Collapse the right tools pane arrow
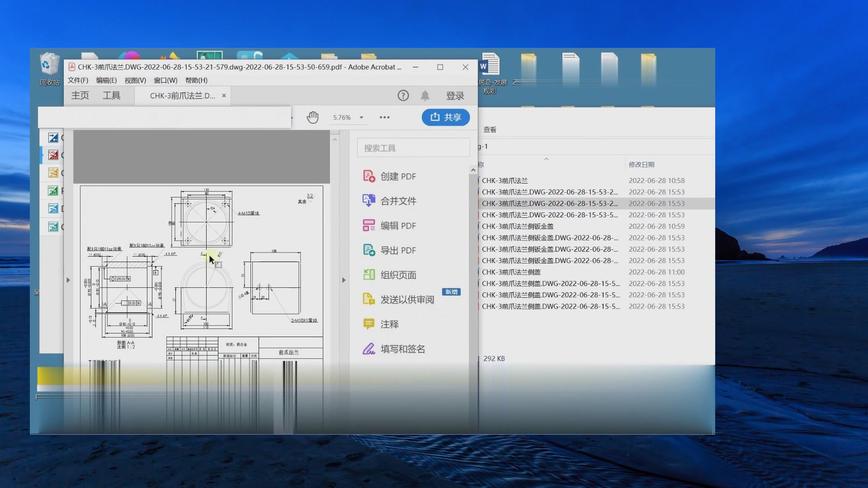Screen dimensions: 868x488 pos(344,280)
